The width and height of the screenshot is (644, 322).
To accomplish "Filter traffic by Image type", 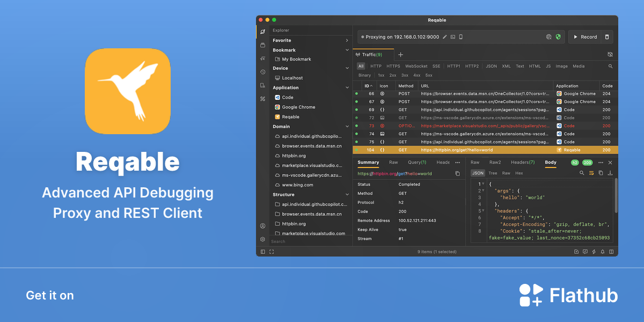I will (561, 67).
